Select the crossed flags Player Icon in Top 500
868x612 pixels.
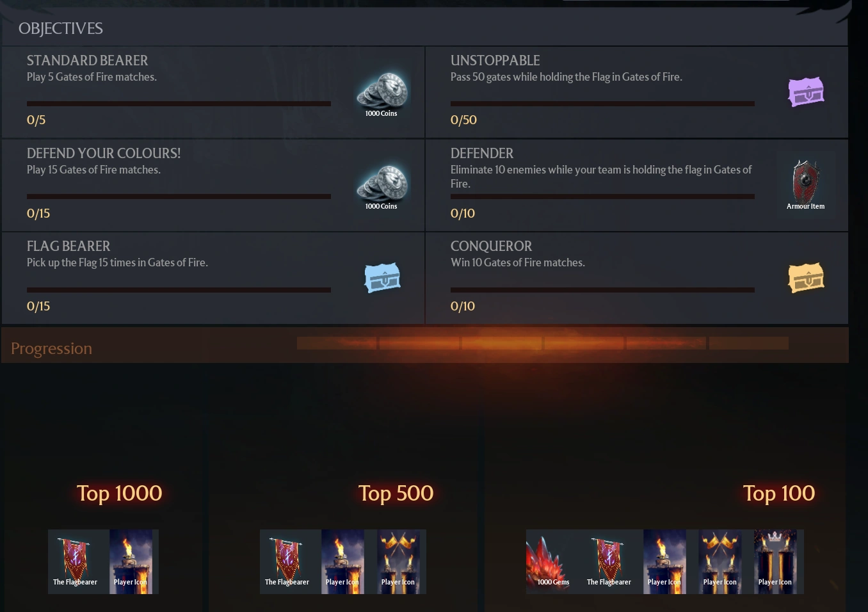point(398,561)
